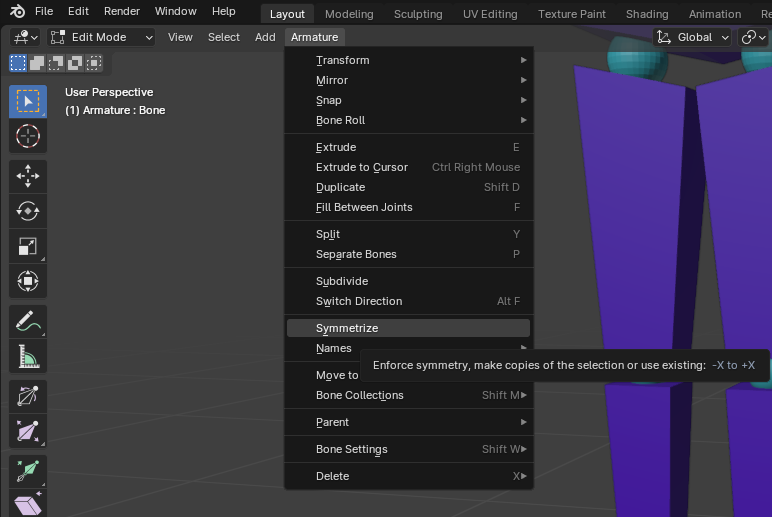This screenshot has width=772, height=517.
Task: Select the Bone Size tool
Action: (28, 431)
